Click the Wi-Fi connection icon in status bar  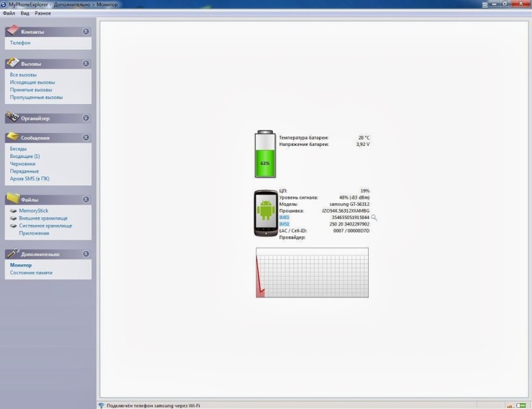pyautogui.click(x=101, y=405)
